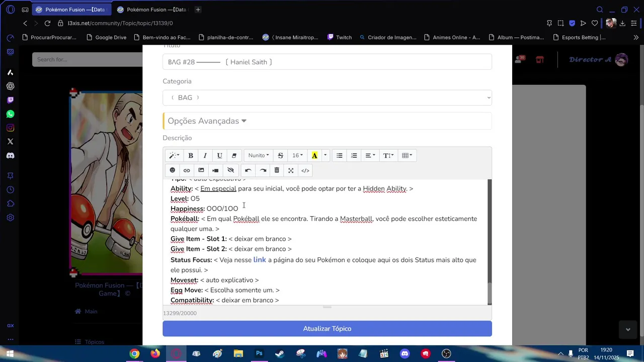Show more bookmarks with double chevron
Screen dimensions: 644x362
pyautogui.click(x=635, y=37)
